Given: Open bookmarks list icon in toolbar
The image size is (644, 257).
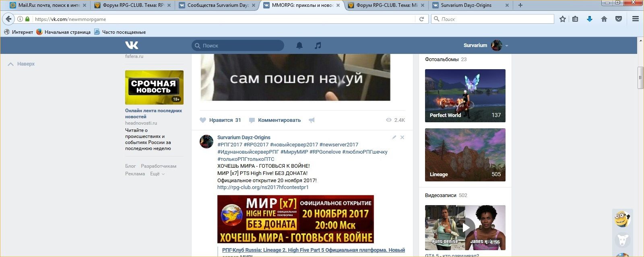Looking at the screenshot, I should pyautogui.click(x=575, y=19).
